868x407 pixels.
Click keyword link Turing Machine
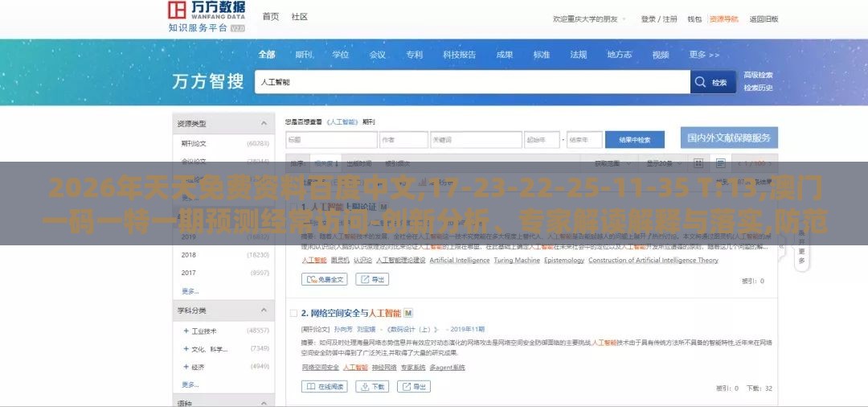(517, 260)
